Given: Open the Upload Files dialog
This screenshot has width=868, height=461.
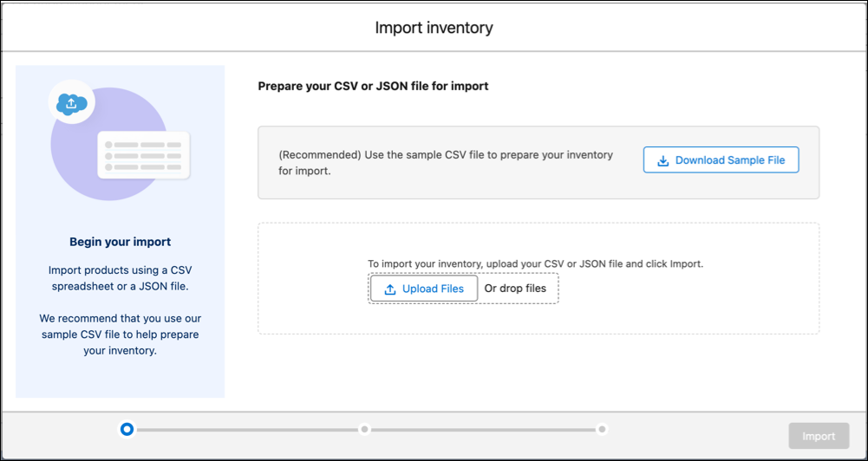Looking at the screenshot, I should 424,289.
